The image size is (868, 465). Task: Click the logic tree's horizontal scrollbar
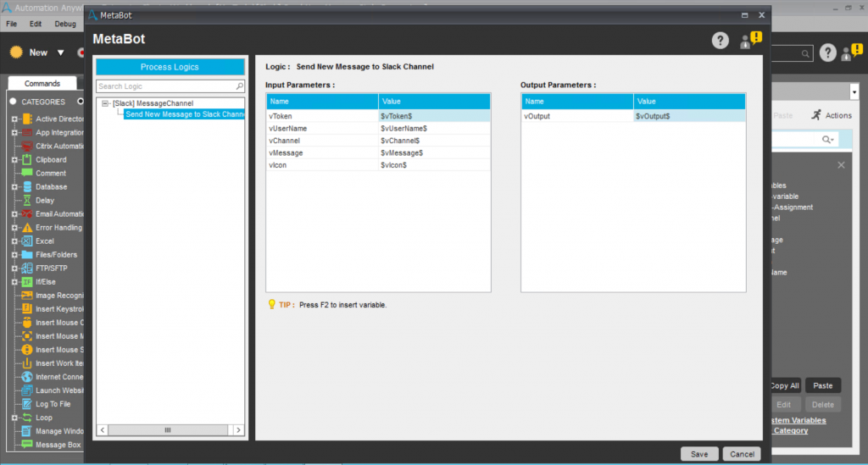click(x=168, y=430)
